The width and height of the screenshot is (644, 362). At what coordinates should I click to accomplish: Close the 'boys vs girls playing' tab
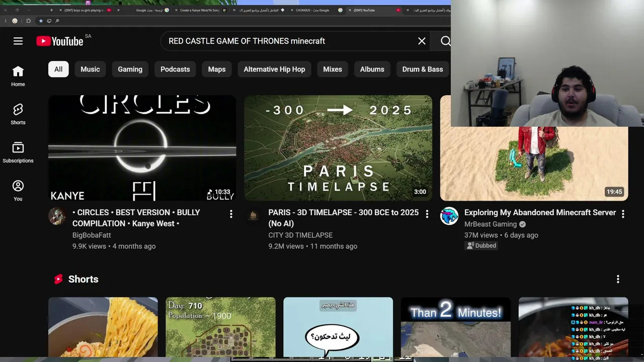(61, 10)
